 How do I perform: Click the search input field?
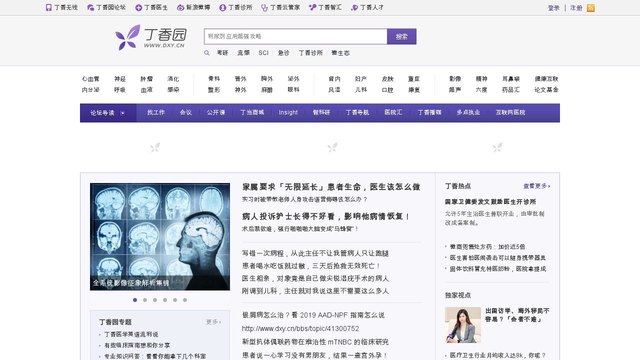coord(296,36)
